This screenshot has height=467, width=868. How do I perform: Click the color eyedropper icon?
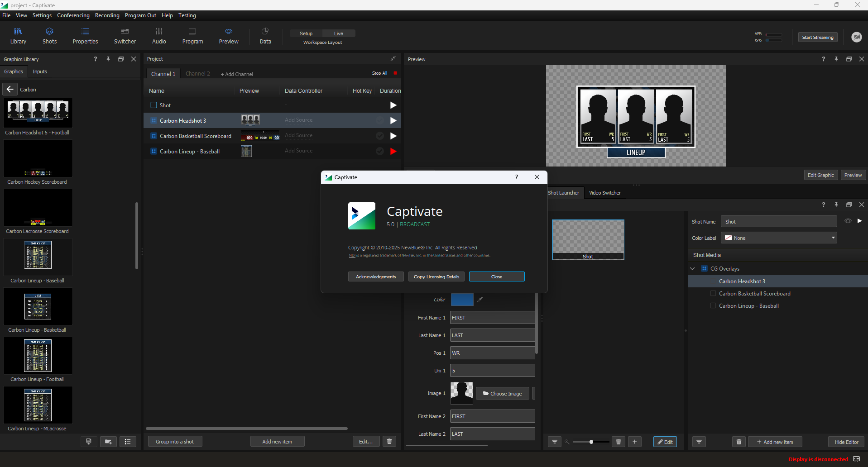480,300
